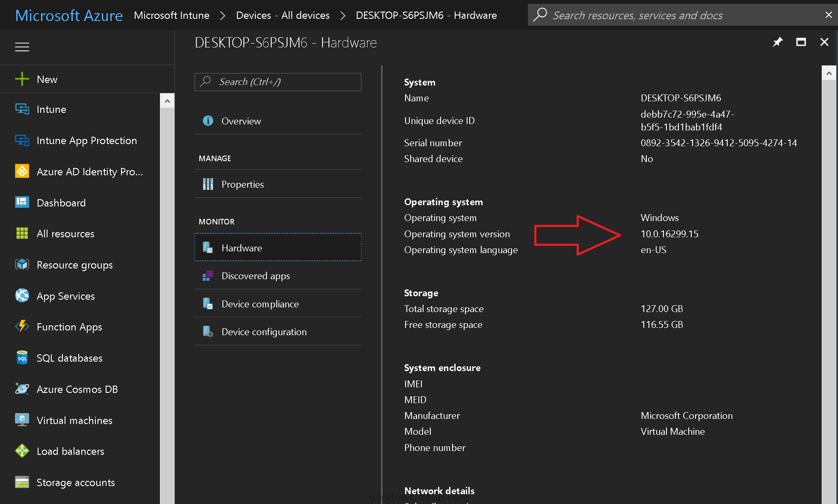Pin the Hardware blade to dashboard

click(778, 42)
